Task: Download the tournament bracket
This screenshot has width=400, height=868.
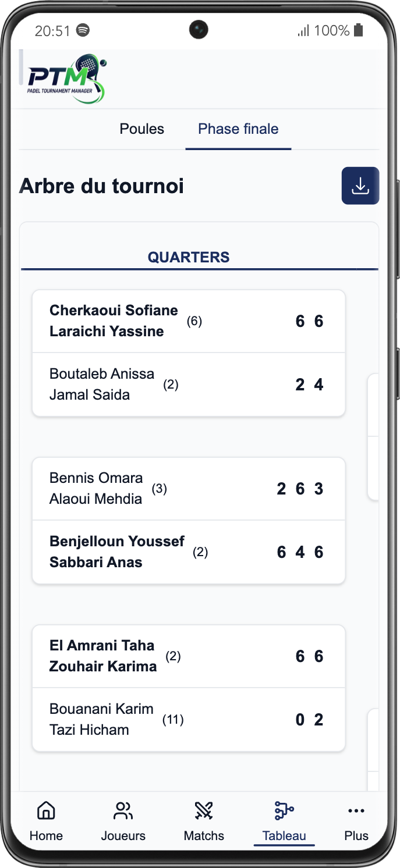Action: [x=360, y=186]
